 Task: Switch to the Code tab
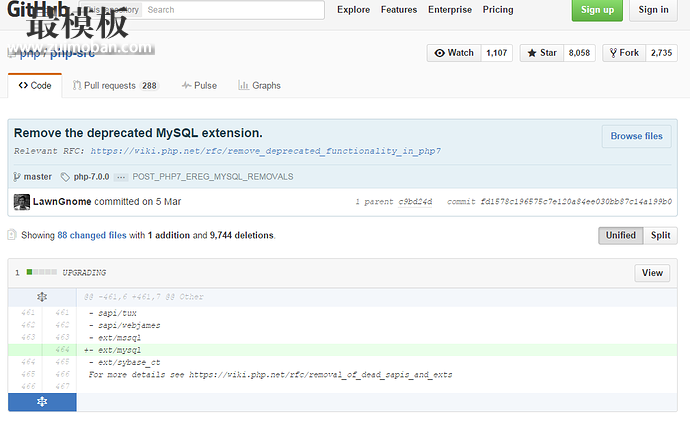(x=35, y=85)
